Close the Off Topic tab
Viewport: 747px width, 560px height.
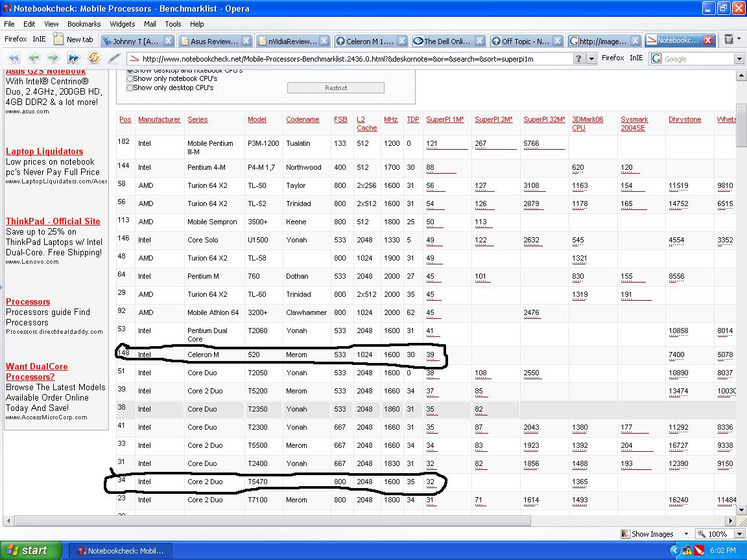[558, 41]
